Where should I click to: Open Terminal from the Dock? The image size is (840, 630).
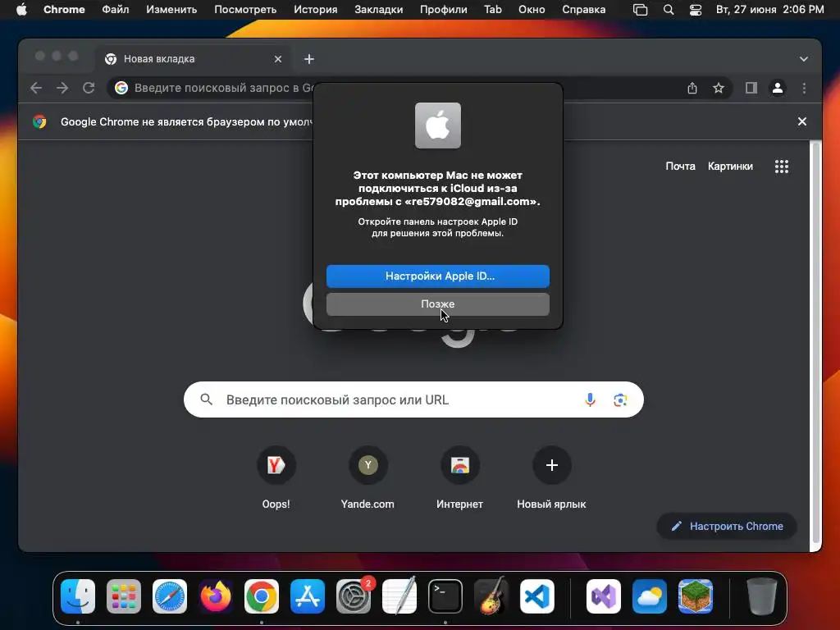tap(445, 596)
